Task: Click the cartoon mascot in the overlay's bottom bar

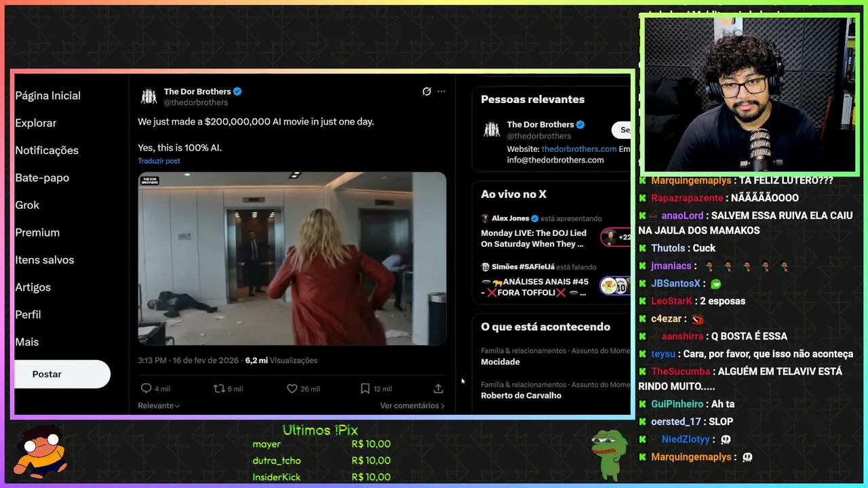Action: [x=42, y=453]
